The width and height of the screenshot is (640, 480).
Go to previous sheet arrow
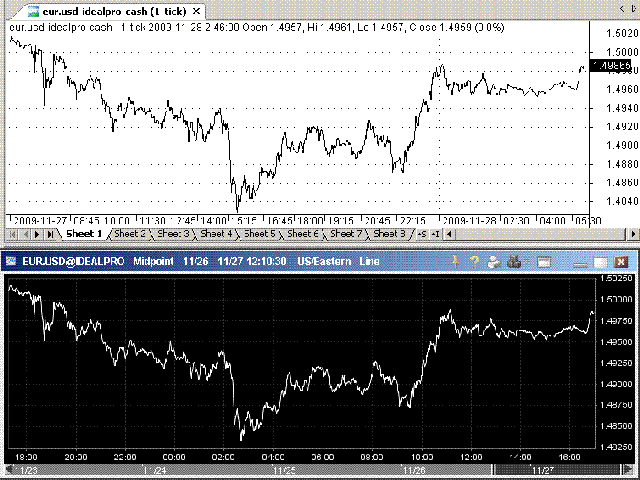(25, 234)
